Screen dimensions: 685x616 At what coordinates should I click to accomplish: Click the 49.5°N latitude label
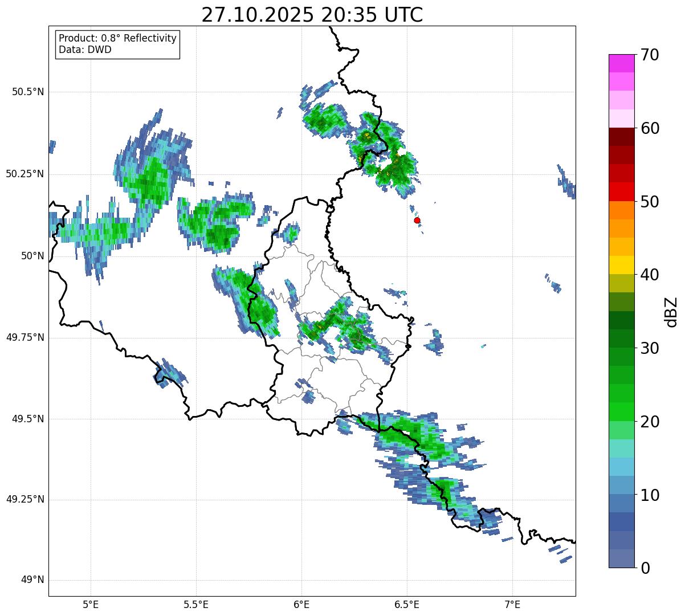point(28,419)
